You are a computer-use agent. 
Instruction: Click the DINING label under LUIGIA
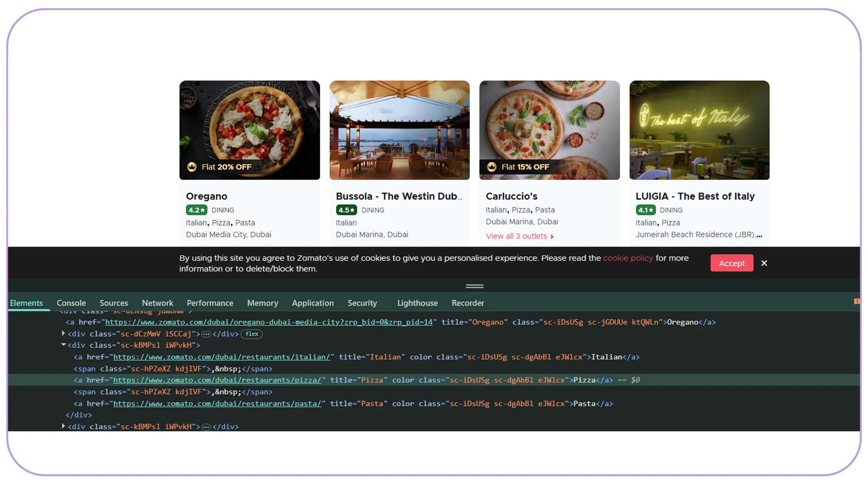point(671,210)
